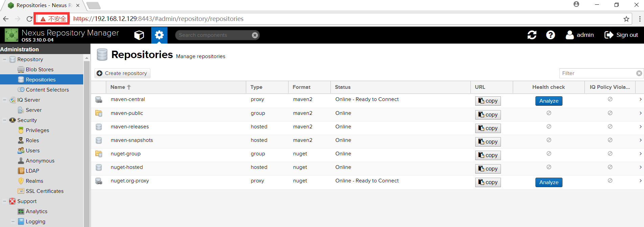The image size is (644, 227).
Task: Open nuget.org-proxy row details chevron
Action: 640,181
